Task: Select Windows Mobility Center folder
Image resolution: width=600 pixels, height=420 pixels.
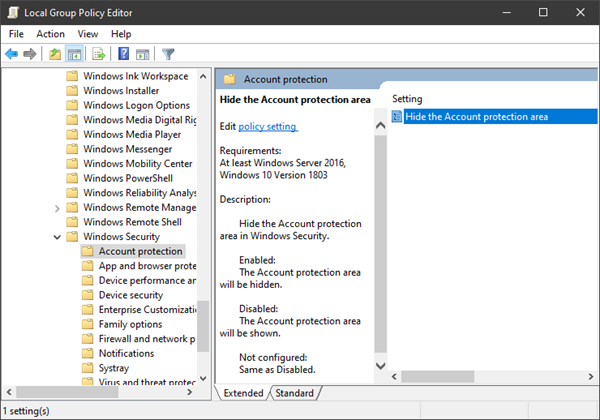Action: tap(138, 164)
